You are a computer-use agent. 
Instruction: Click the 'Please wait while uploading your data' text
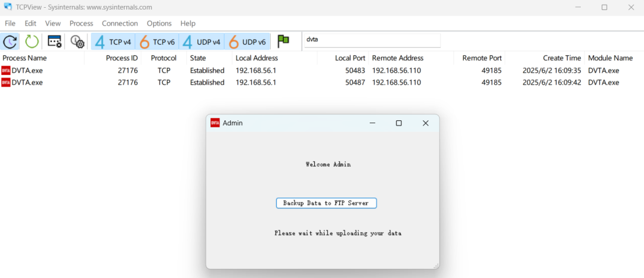pos(338,233)
